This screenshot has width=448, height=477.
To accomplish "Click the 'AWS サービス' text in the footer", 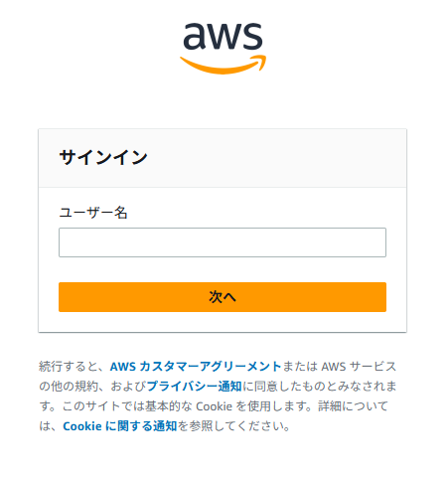I will 359,367.
